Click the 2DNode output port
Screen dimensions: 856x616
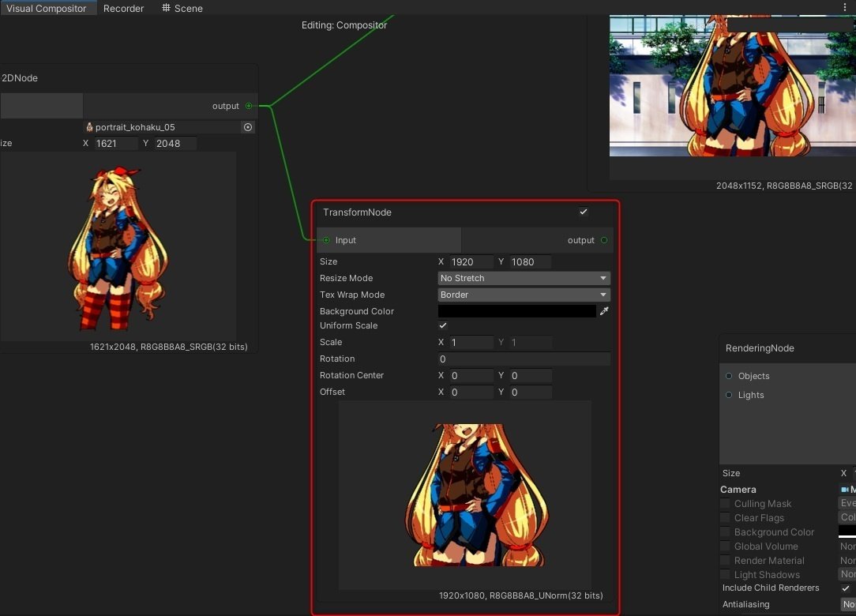click(249, 106)
